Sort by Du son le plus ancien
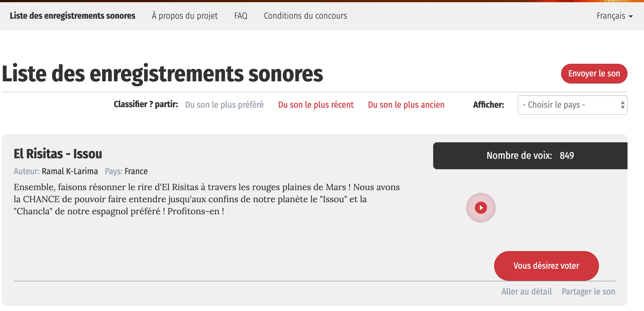 (x=406, y=105)
